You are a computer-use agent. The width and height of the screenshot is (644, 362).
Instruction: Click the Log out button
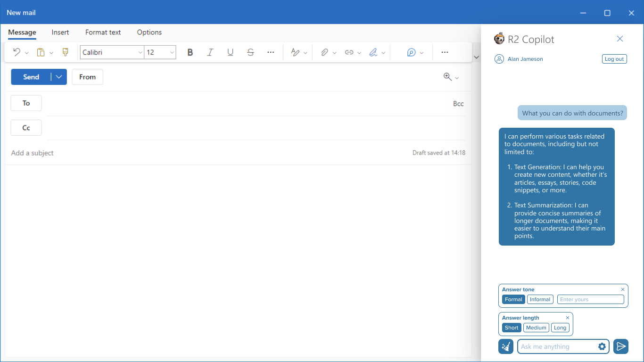tap(614, 59)
